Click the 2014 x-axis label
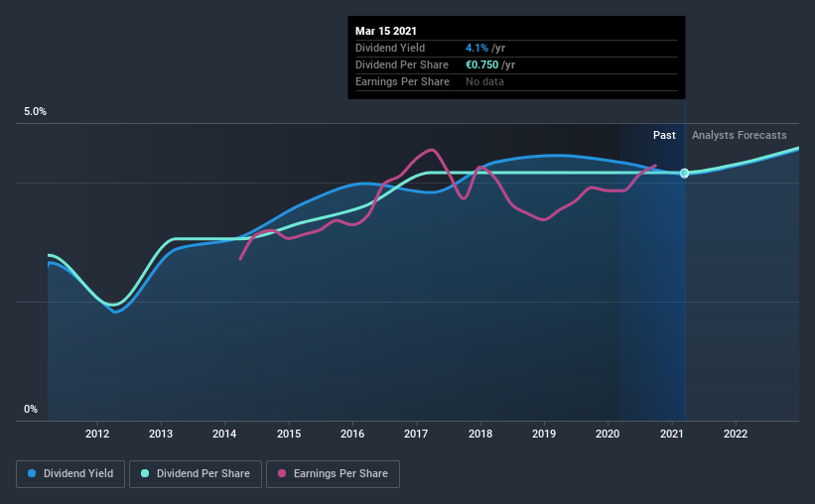The image size is (815, 504). [224, 434]
